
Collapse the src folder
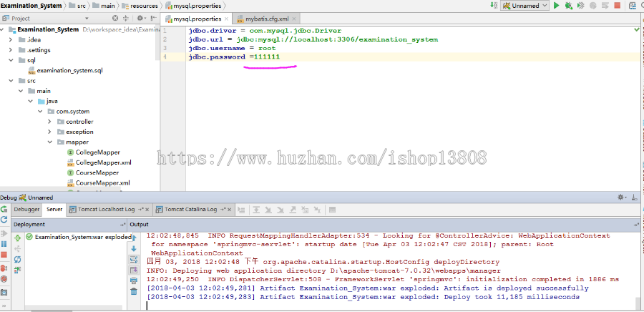click(11, 81)
